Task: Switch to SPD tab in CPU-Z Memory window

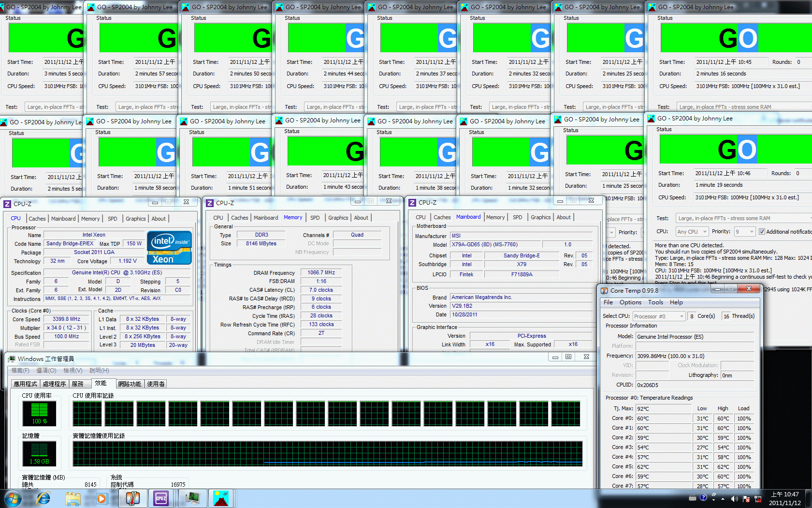Action: click(x=315, y=218)
